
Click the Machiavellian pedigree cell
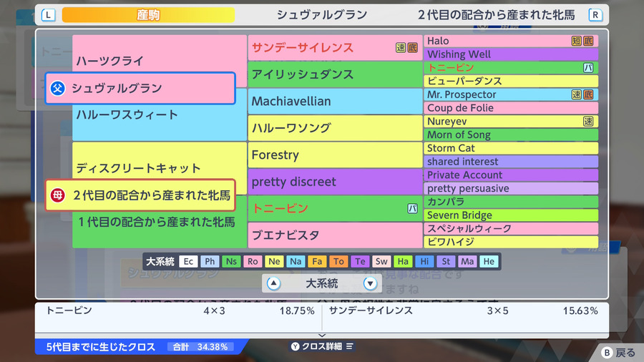[x=335, y=102]
